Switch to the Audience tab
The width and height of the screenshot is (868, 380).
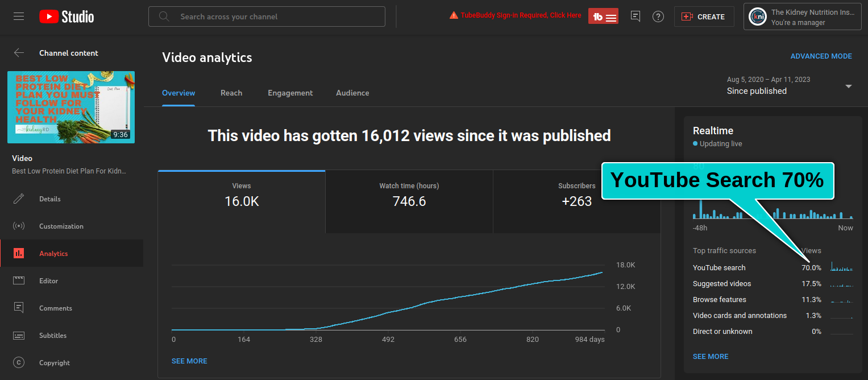(352, 93)
